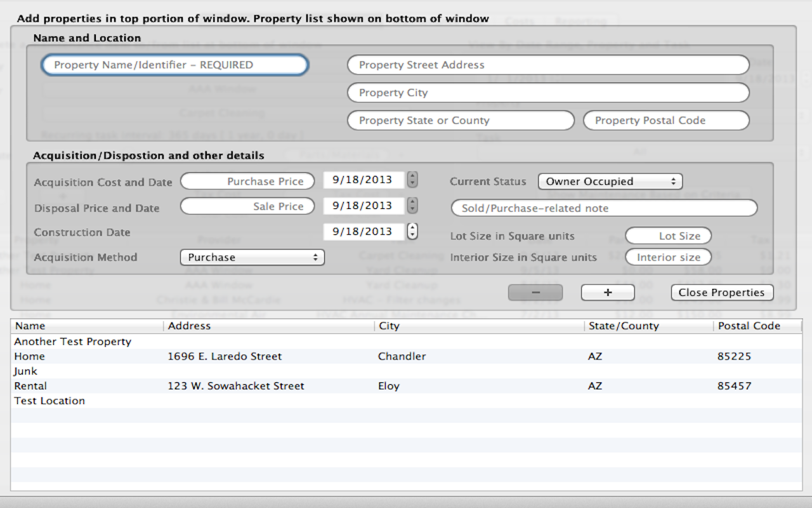Click the minus button to remove property
Screen dimensions: 812x508
pyautogui.click(x=535, y=292)
